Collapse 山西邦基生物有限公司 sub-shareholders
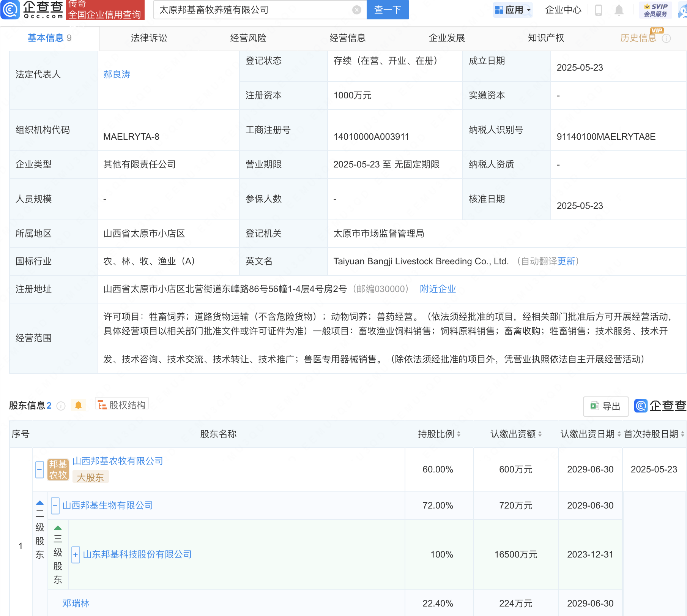Viewport: 687px width, 616px height. point(55,505)
